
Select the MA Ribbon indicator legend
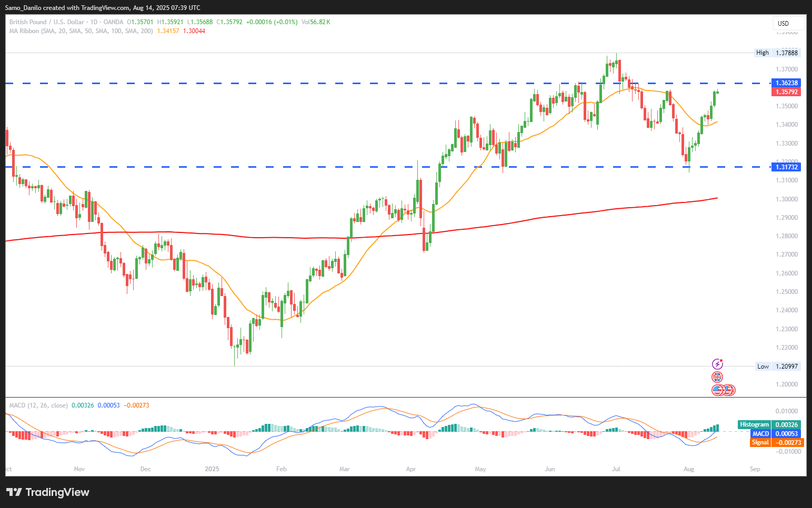(x=81, y=31)
